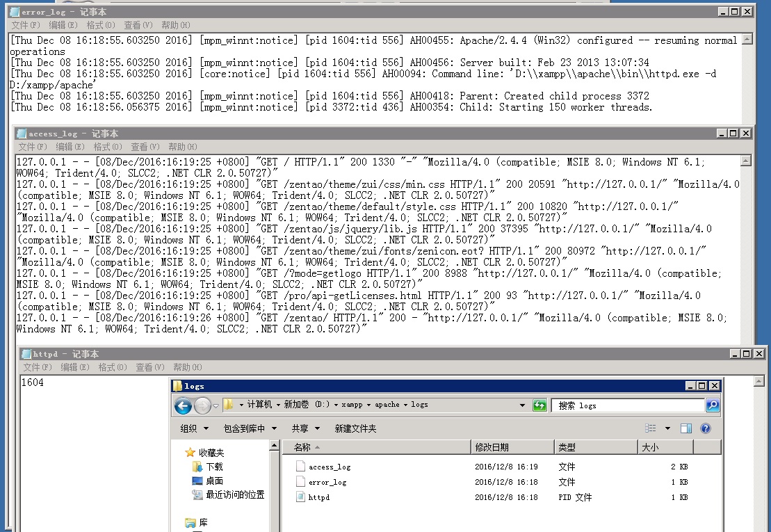
Task: Click the green refresh icon in address bar
Action: (539, 405)
